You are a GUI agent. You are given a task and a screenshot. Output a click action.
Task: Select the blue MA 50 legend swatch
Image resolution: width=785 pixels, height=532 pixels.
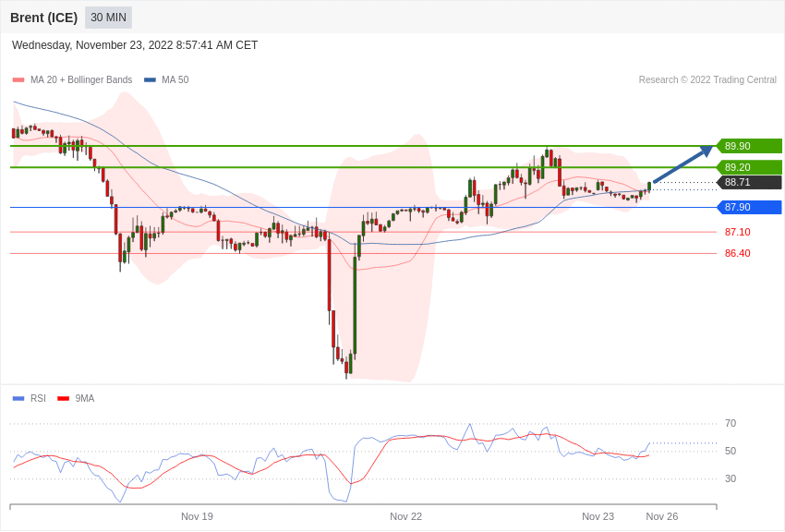pyautogui.click(x=150, y=80)
